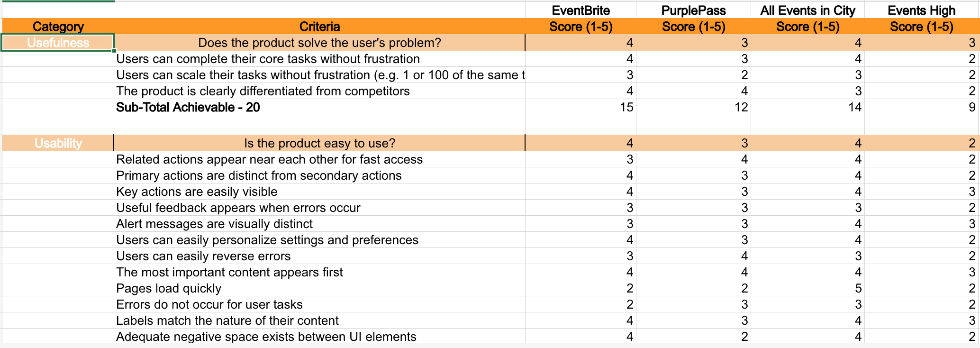The image size is (980, 348).
Task: Click the 'Pages load quickly' criteria cell
Action: (x=319, y=288)
